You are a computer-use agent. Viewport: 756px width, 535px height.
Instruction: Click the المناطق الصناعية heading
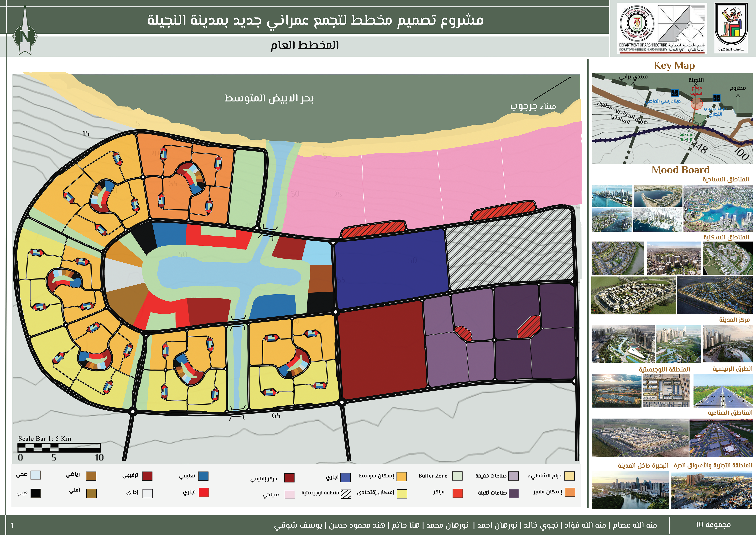730,413
